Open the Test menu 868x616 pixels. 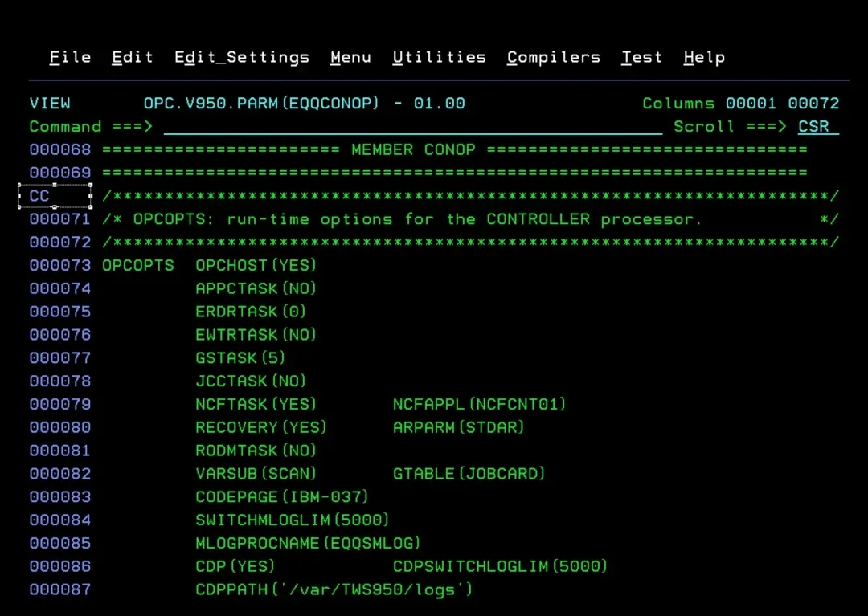pos(641,58)
